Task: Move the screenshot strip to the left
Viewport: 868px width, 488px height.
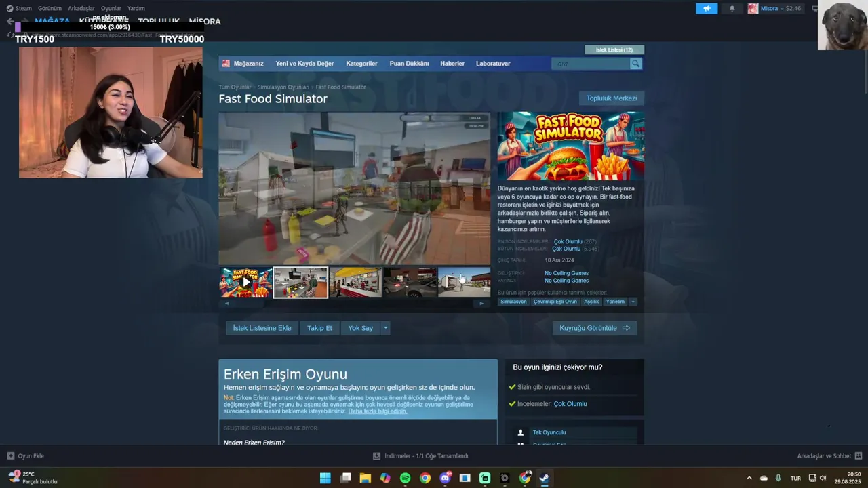Action: [x=226, y=304]
